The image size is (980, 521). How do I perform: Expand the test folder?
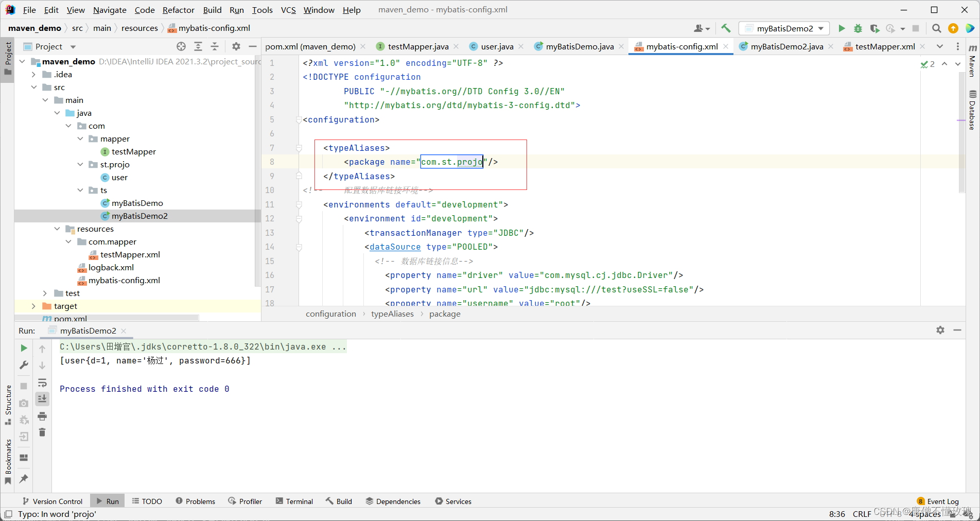[x=45, y=293]
